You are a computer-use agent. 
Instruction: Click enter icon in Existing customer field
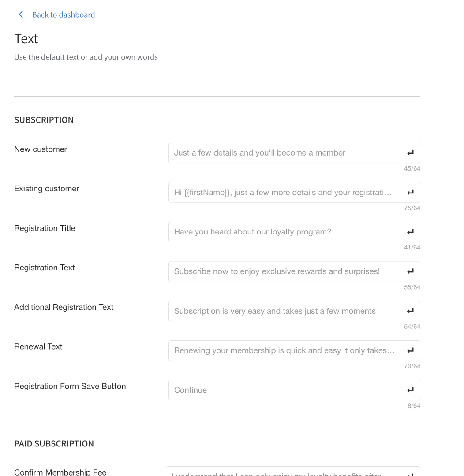pyautogui.click(x=410, y=193)
